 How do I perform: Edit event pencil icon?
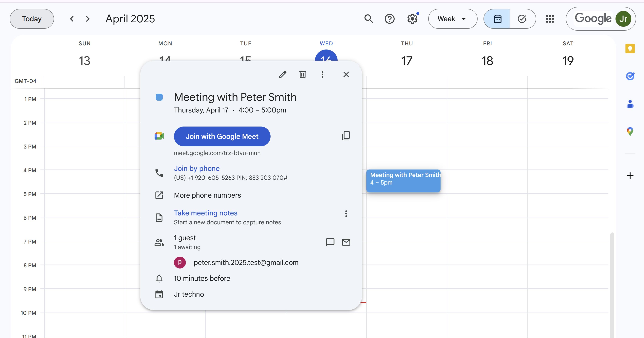click(x=282, y=74)
